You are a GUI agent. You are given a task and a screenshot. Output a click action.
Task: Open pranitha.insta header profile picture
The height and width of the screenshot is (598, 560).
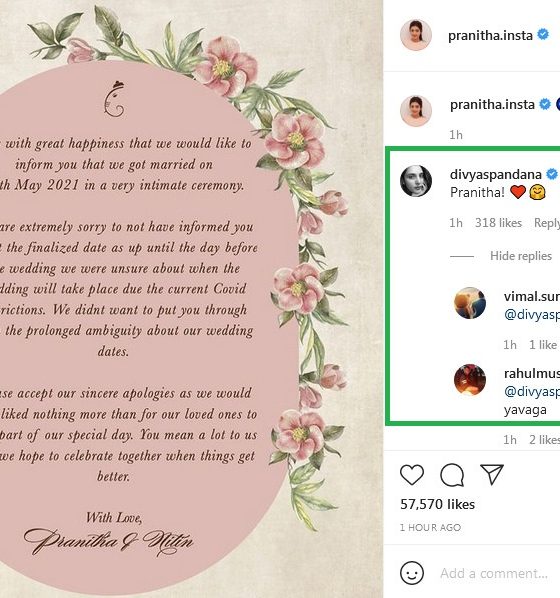[x=416, y=35]
